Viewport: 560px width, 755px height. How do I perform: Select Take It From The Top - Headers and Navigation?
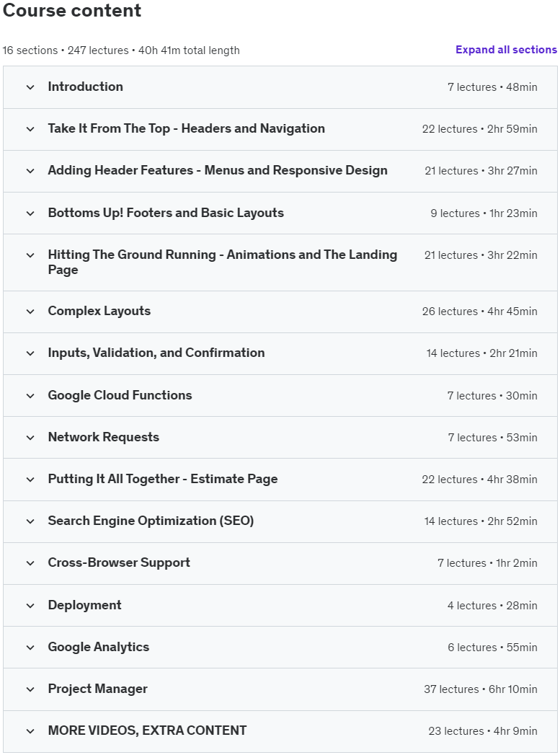tap(186, 128)
